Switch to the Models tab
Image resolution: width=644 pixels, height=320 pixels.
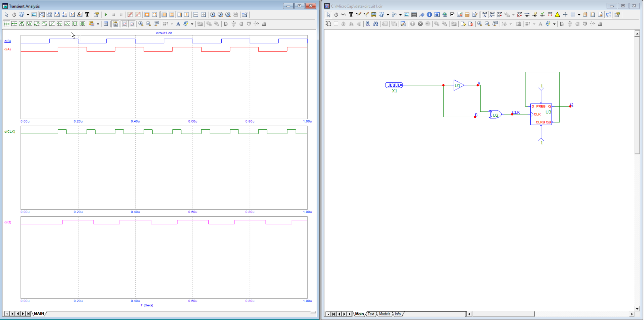[x=385, y=314]
